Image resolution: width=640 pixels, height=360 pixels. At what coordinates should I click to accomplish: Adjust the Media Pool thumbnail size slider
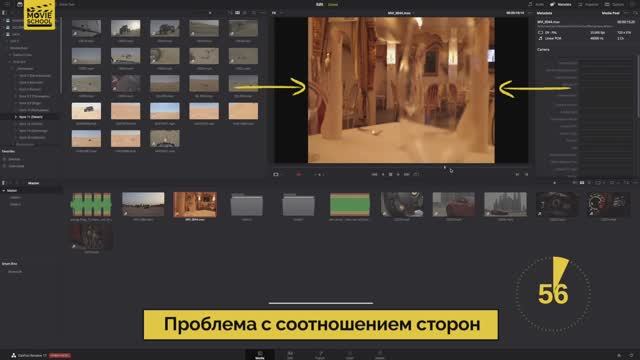[x=554, y=183]
